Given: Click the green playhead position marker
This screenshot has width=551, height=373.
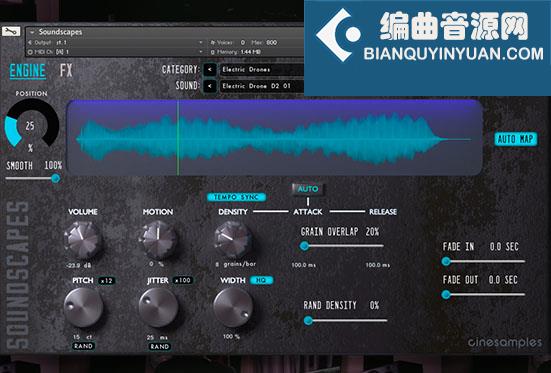Looking at the screenshot, I should [178, 137].
